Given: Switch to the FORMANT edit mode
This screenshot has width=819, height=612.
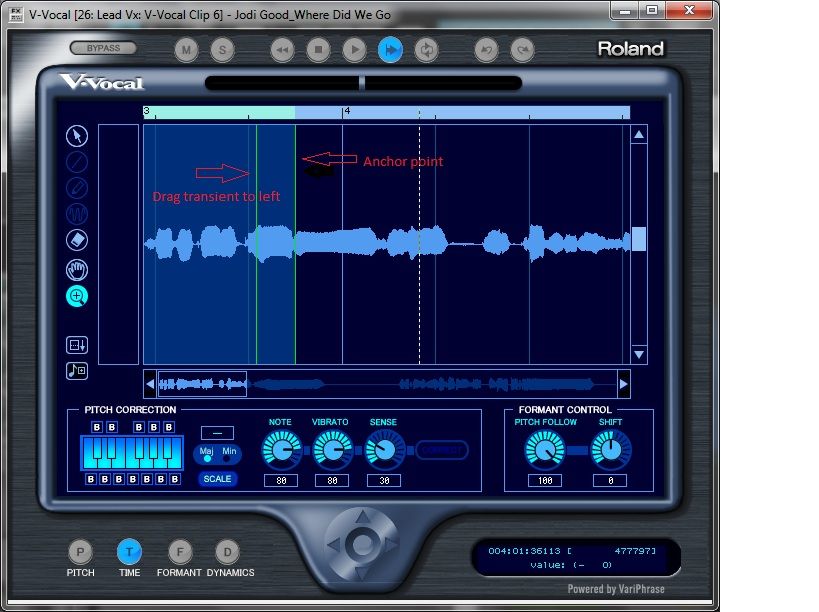Looking at the screenshot, I should [179, 551].
